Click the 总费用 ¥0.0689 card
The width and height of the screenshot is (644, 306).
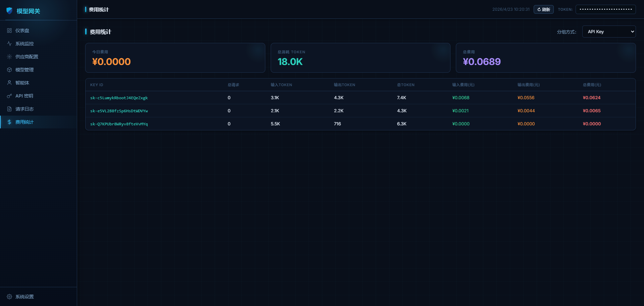pos(546,58)
